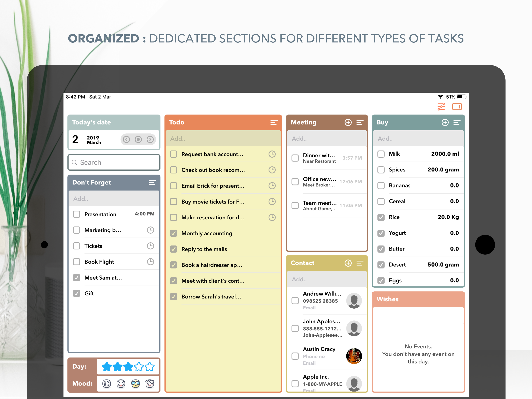This screenshot has height=399, width=532.
Task: Set reminder clock for Make reservation task
Action: [x=272, y=217]
